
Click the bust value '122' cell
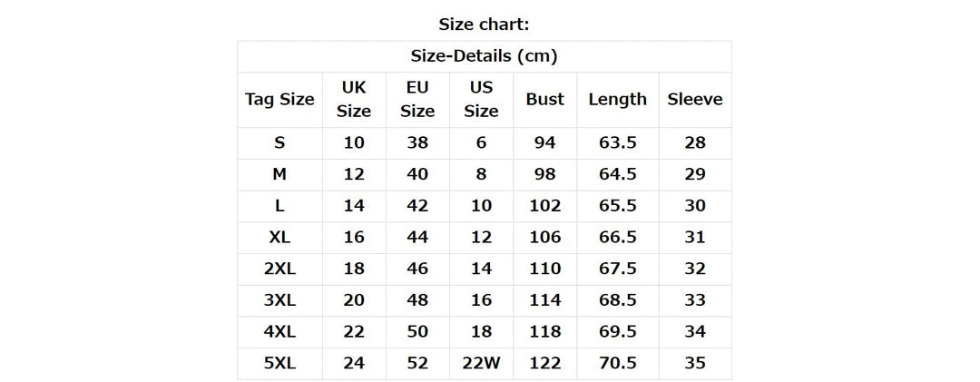tap(544, 363)
